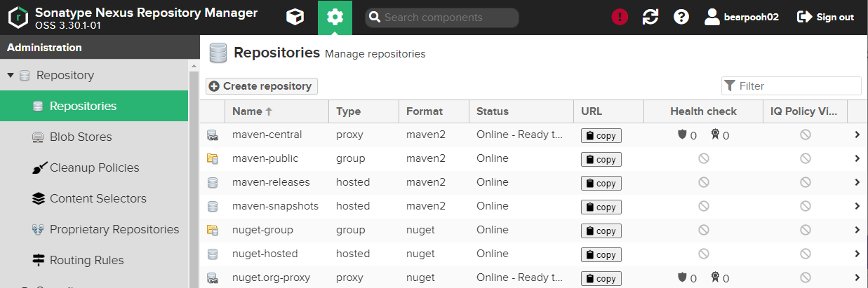Click the Blob Stores icon
Screen dimensions: 868x288
pos(38,137)
